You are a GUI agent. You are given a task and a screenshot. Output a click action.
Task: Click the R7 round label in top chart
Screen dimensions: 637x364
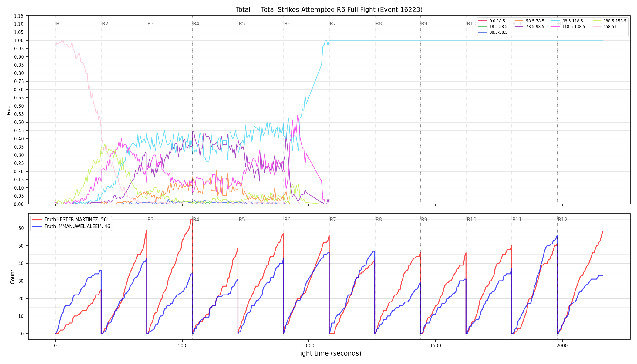333,24
